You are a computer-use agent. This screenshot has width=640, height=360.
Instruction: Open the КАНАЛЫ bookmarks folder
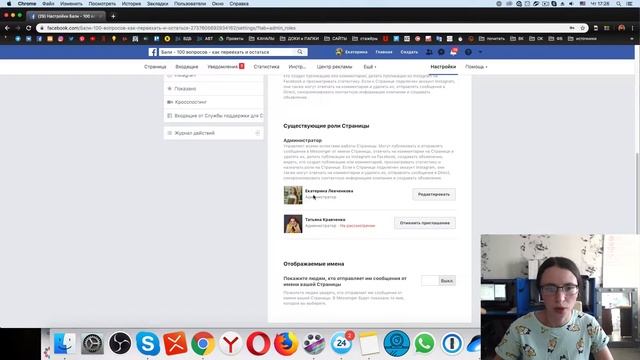click(x=262, y=39)
